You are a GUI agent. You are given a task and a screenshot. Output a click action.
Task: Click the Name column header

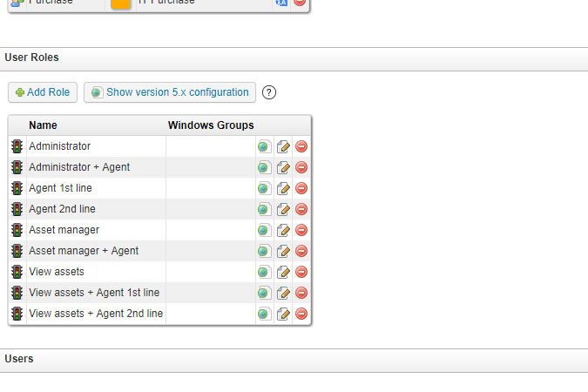coord(43,125)
